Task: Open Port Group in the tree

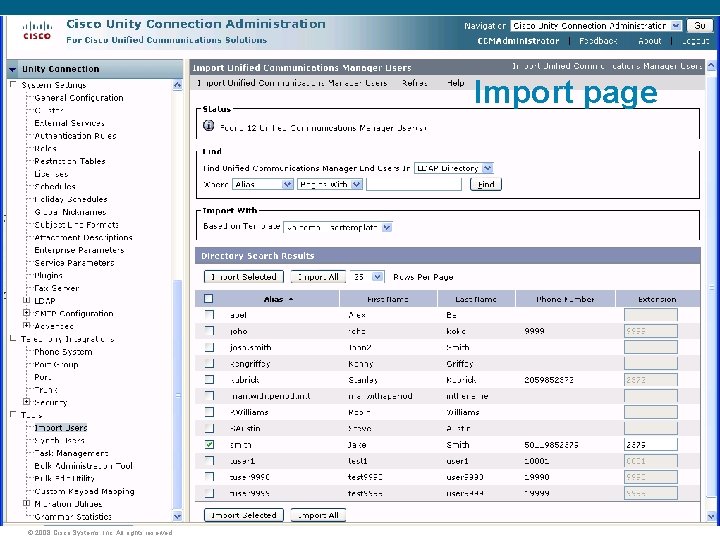Action: tap(56, 365)
